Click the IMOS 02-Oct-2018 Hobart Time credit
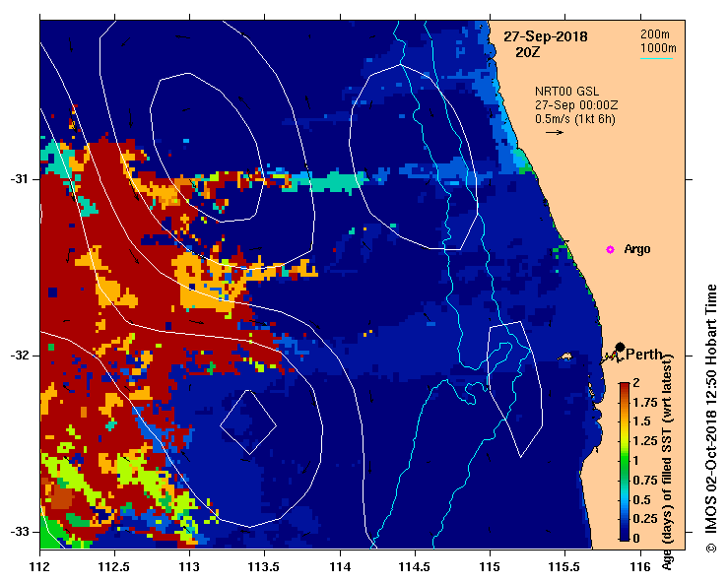The width and height of the screenshot is (728, 583). 711,419
